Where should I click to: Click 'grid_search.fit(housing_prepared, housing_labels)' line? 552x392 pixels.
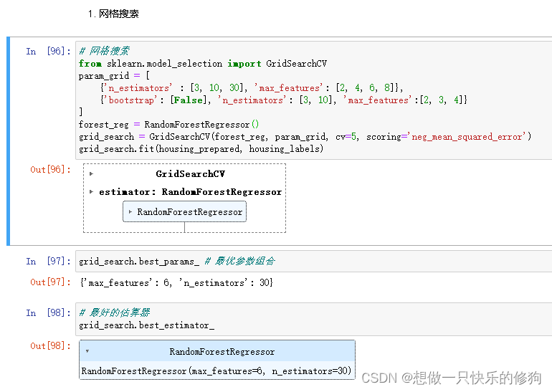coord(201,149)
